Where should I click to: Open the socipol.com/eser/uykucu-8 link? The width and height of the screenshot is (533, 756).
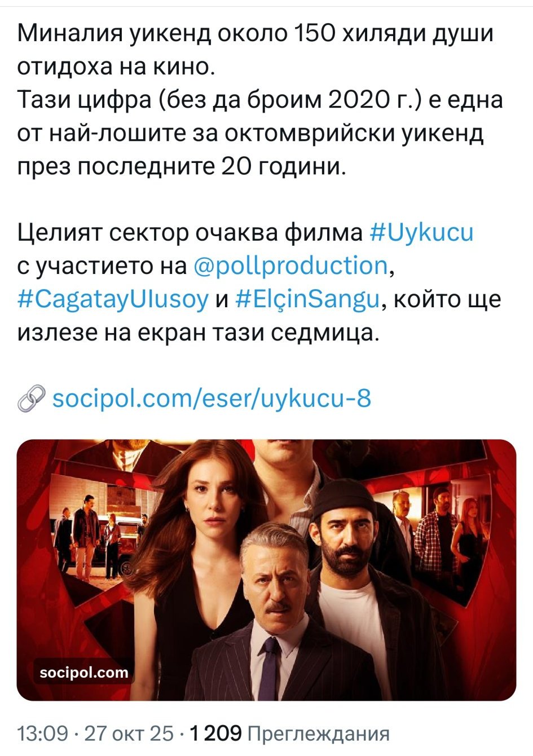212,399
